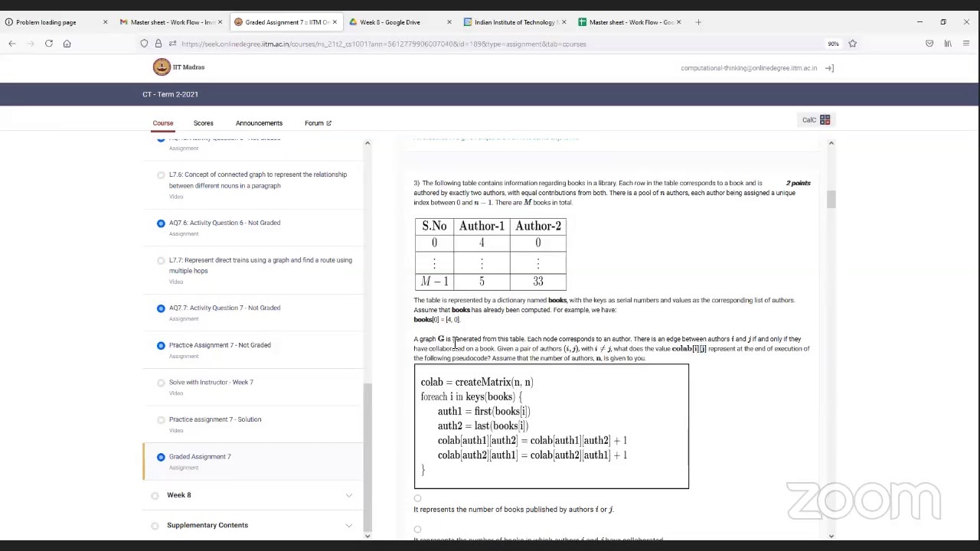Screen dimensions: 980x551
Task: Open the Pocket save icon
Action: [x=929, y=44]
